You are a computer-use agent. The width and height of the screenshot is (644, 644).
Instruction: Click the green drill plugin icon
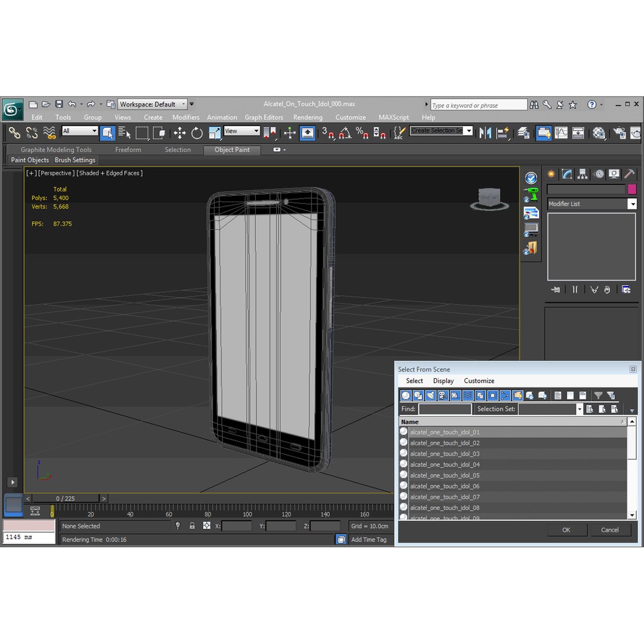531,195
